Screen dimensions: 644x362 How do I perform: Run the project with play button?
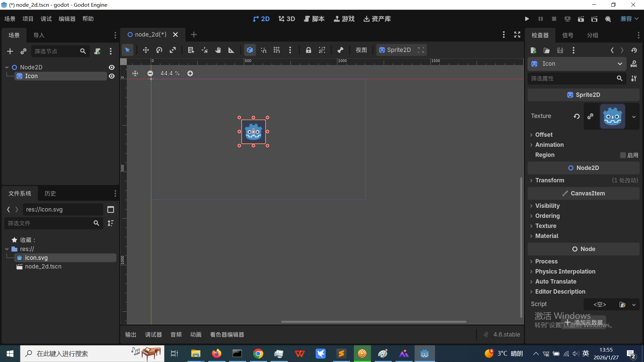(x=527, y=19)
